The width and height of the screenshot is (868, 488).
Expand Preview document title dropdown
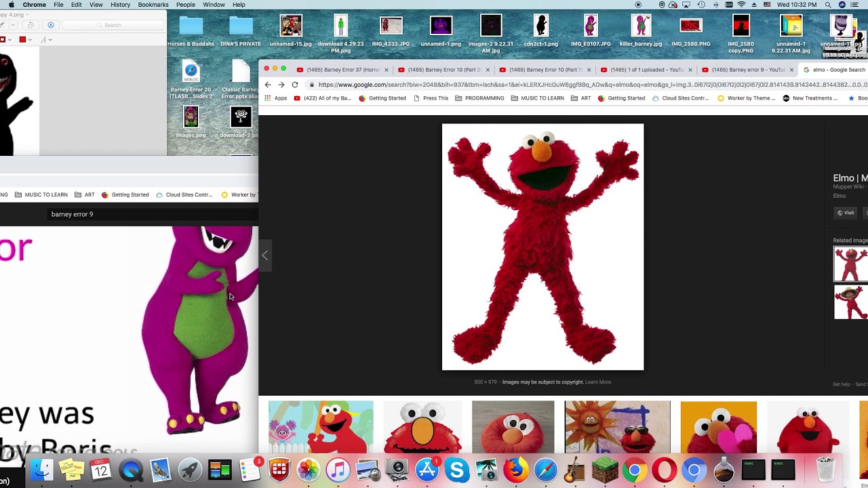tap(27, 14)
